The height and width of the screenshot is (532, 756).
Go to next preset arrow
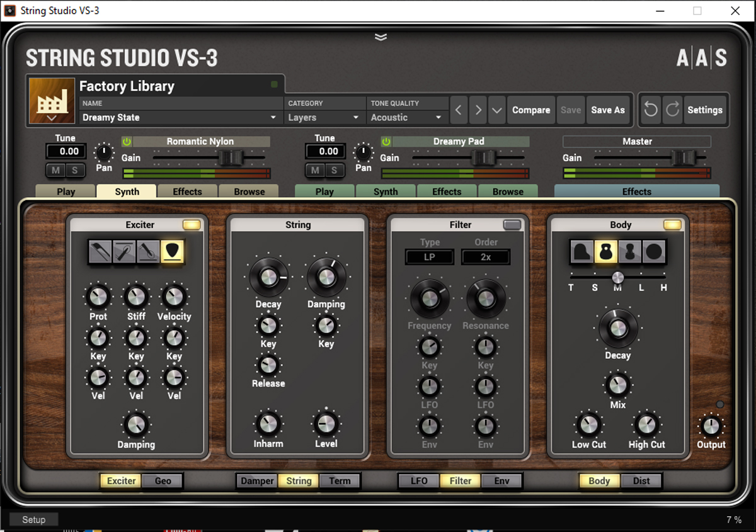478,110
